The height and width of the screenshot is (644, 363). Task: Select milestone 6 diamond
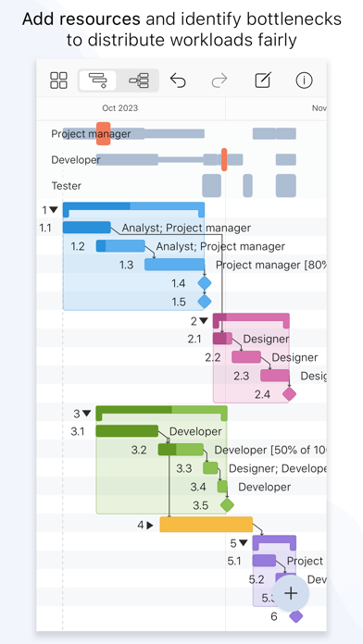pos(296,616)
